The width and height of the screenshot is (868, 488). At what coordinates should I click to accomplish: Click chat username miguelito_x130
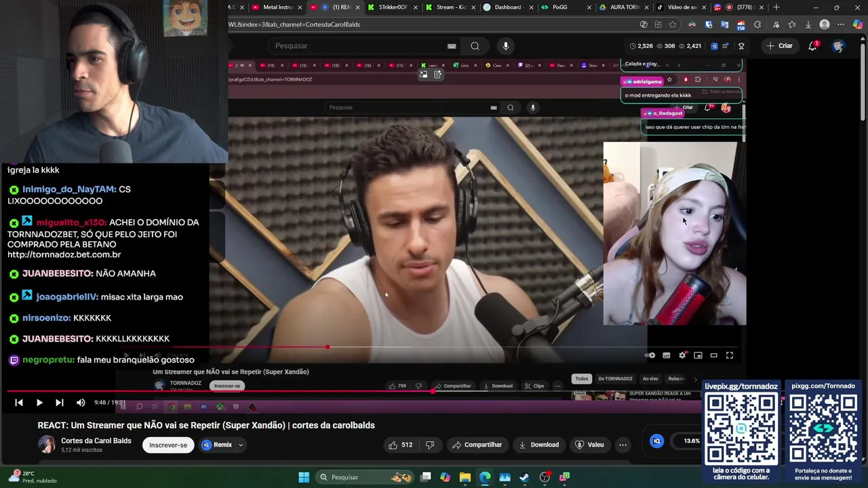point(71,222)
